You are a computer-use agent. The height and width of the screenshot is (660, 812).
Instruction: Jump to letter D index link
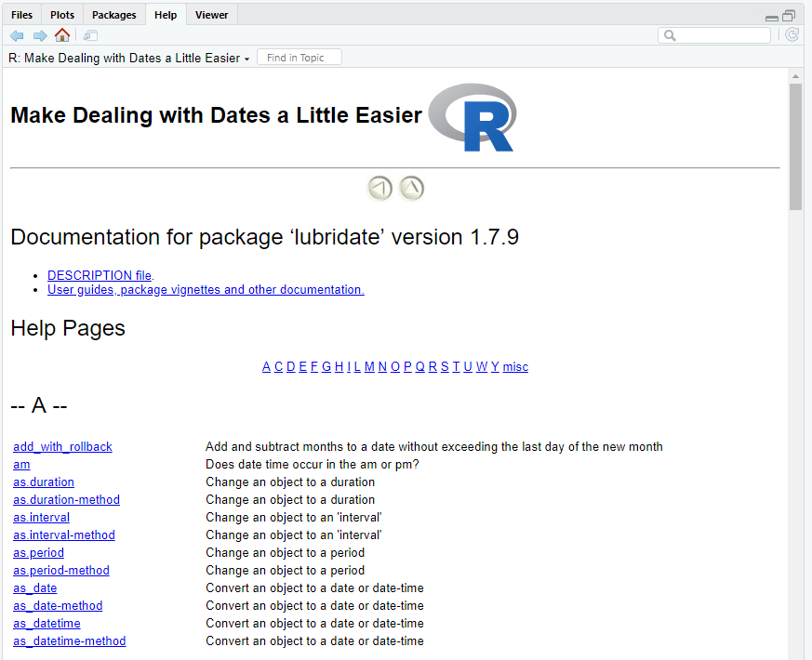point(290,366)
